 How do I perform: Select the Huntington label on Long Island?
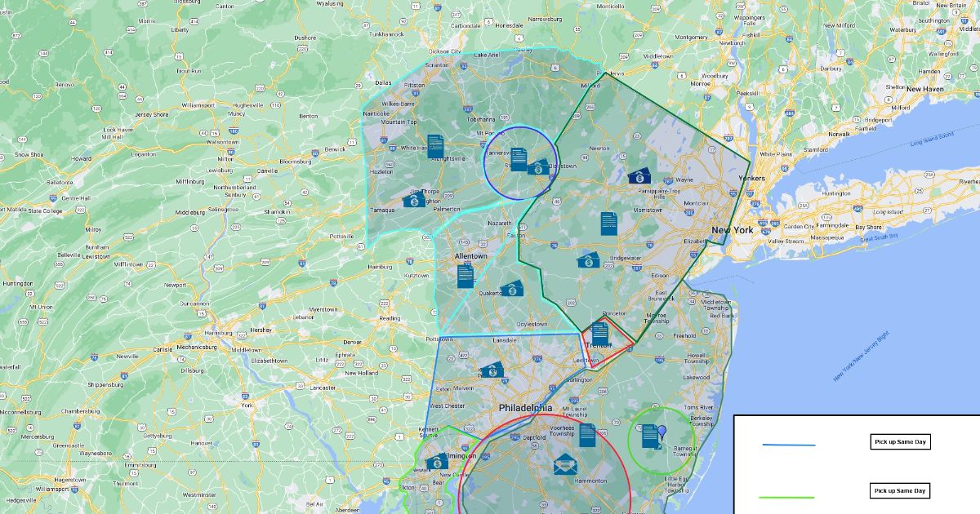point(836,193)
